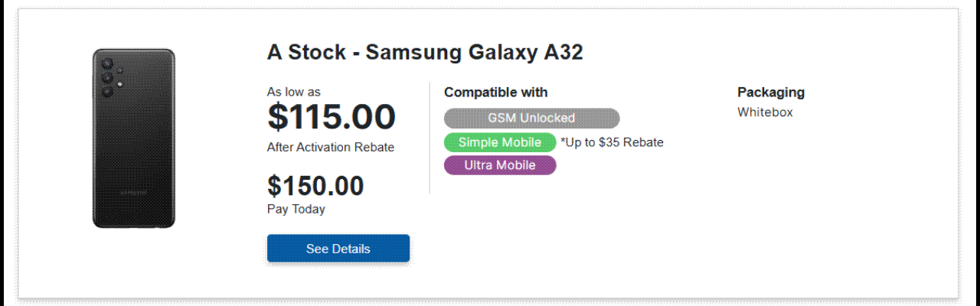Click the top camera lens on the phone
This screenshot has height=306, width=980.
click(x=107, y=64)
